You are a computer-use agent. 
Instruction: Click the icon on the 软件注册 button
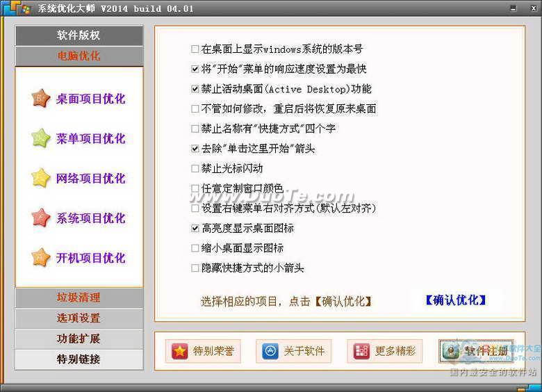click(x=451, y=351)
